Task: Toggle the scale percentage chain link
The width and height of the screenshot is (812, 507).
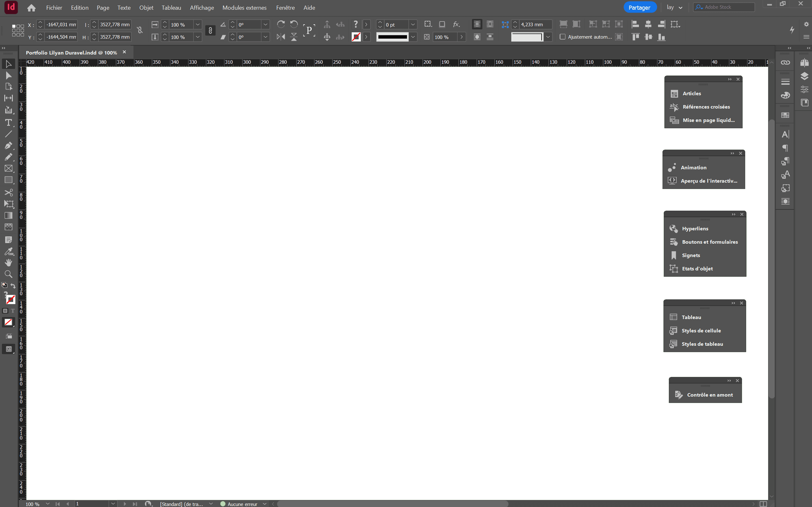Action: click(210, 30)
